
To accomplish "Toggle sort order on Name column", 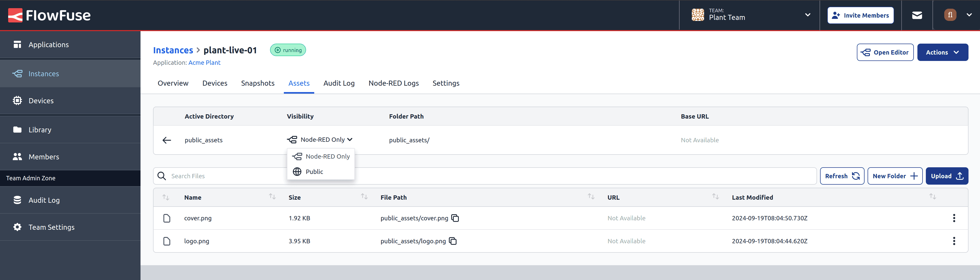I will click(x=272, y=197).
